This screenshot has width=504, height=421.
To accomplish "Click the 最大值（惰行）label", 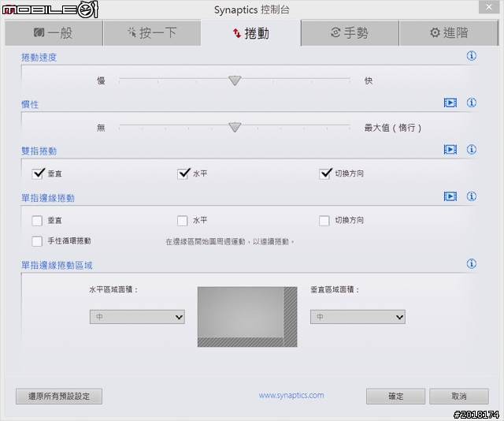I will (x=393, y=128).
